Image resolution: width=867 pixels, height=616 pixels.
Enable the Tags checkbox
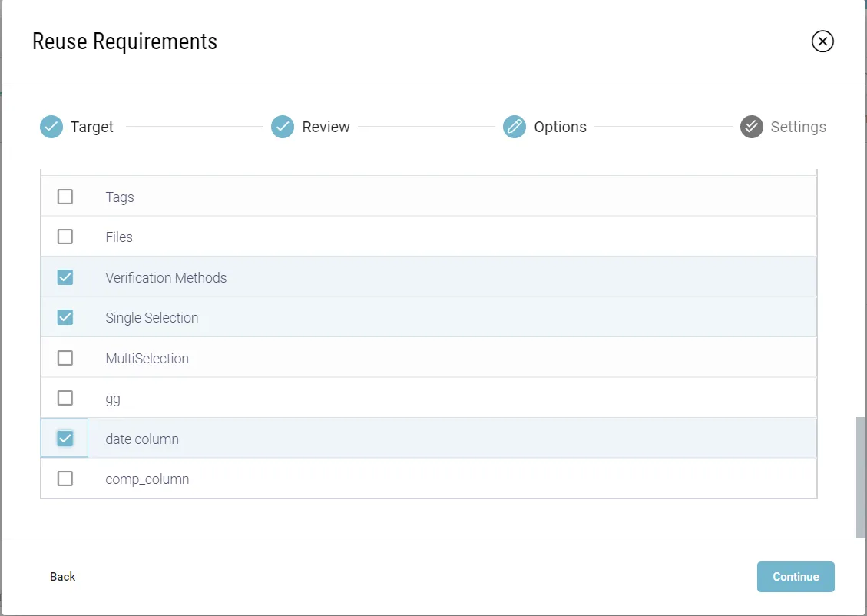click(65, 197)
